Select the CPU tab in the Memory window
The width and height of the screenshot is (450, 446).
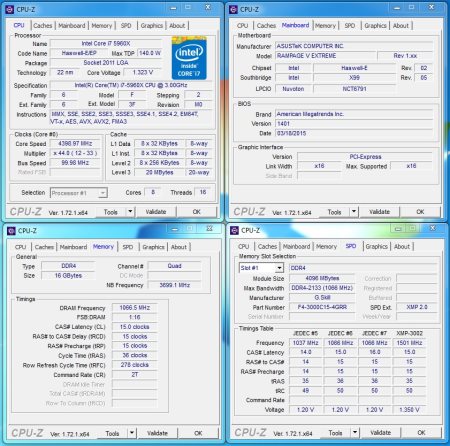pos(20,247)
